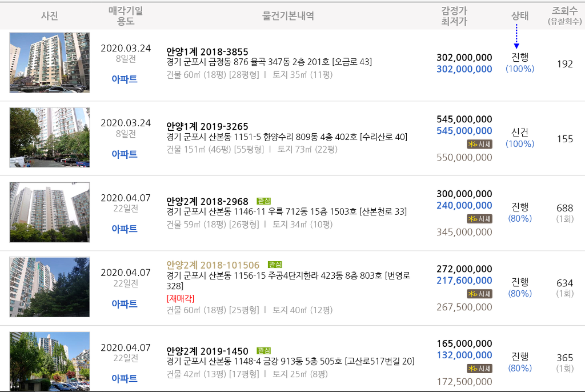This screenshot has width=585, height=392.
Task: Click 아파트 link for 2019-1450 listing
Action: (x=125, y=378)
